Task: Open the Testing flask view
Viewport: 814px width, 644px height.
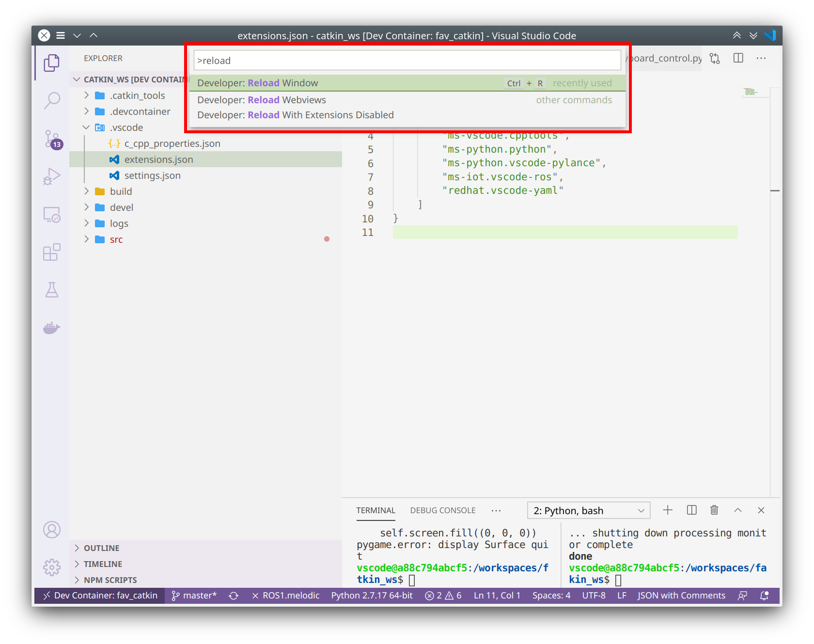Action: pos(52,290)
